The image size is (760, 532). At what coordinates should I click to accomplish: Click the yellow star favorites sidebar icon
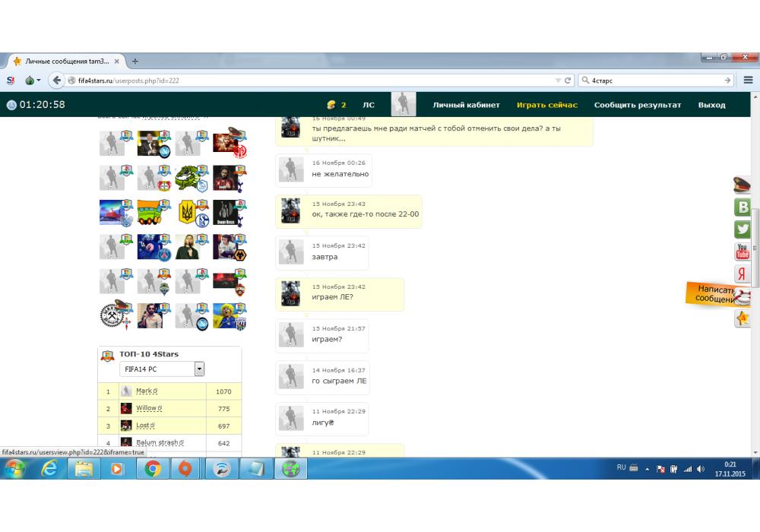tap(743, 319)
